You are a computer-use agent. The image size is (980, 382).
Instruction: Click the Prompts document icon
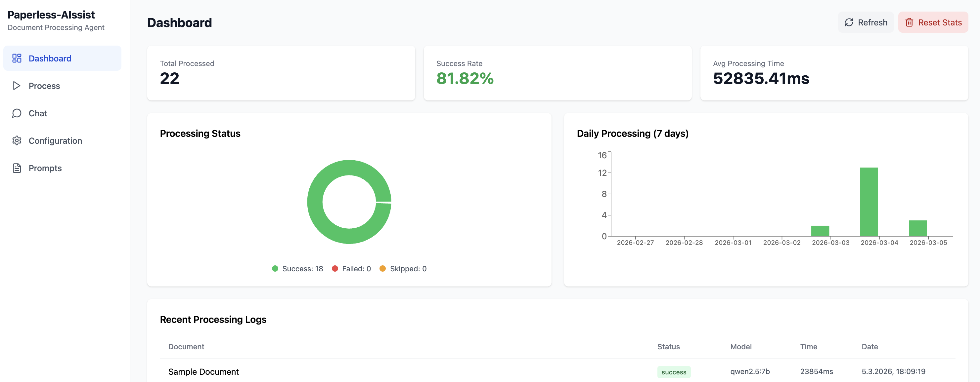17,168
